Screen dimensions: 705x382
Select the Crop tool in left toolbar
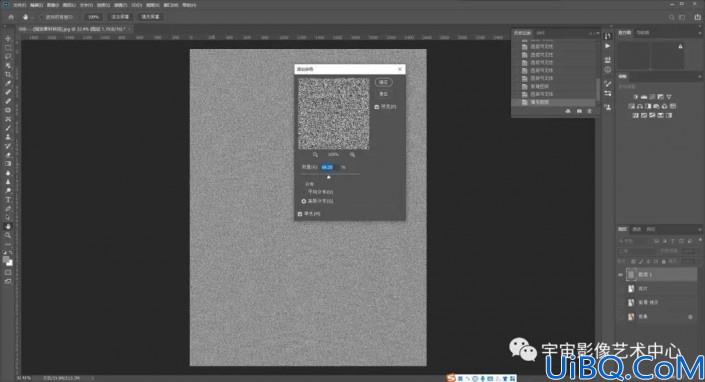click(8, 75)
